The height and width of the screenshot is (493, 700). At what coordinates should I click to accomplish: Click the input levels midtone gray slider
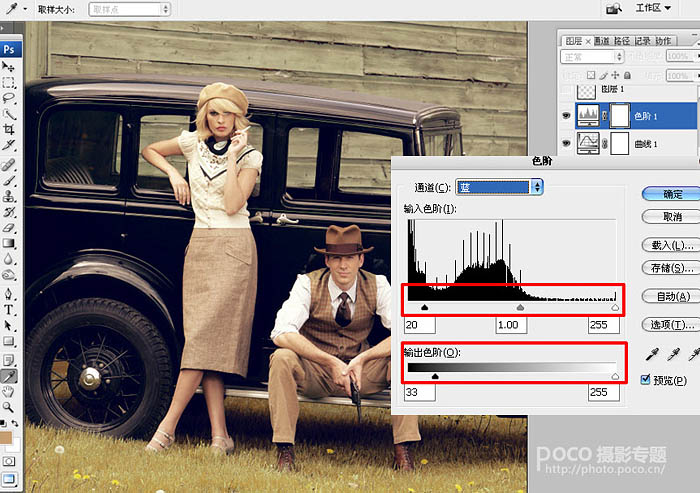pos(520,308)
